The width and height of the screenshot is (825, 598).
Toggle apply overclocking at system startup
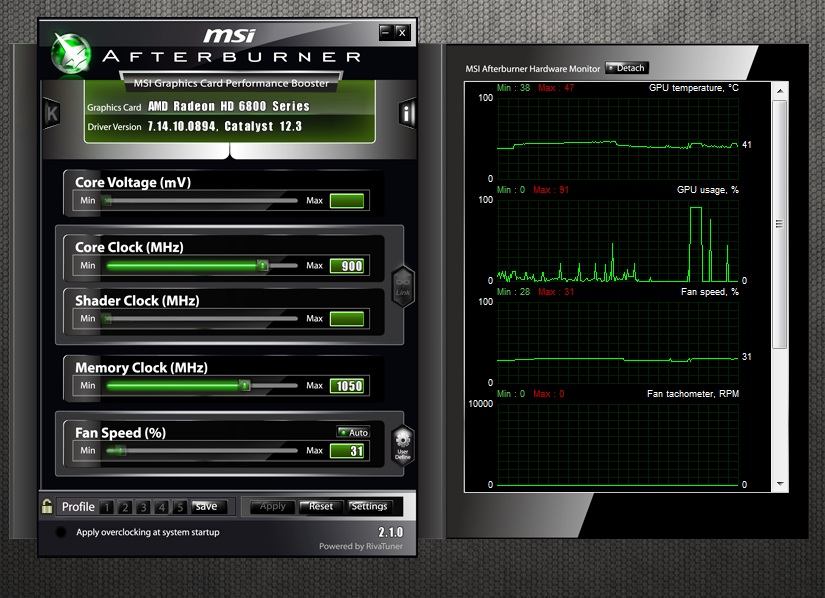(61, 532)
